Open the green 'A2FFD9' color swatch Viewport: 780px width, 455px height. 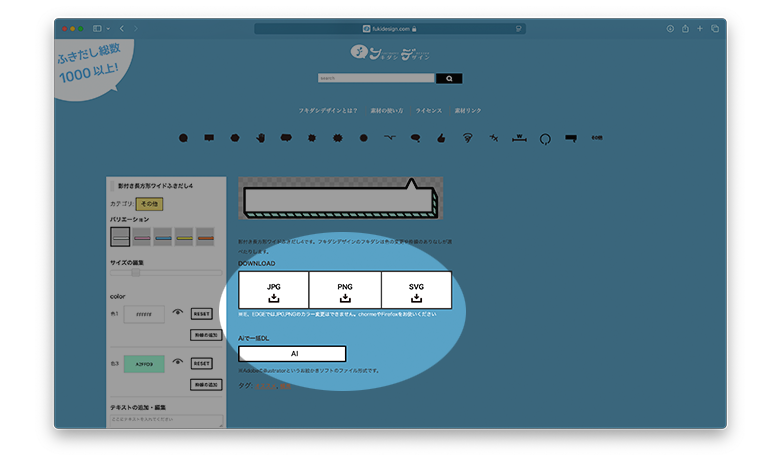tap(144, 364)
